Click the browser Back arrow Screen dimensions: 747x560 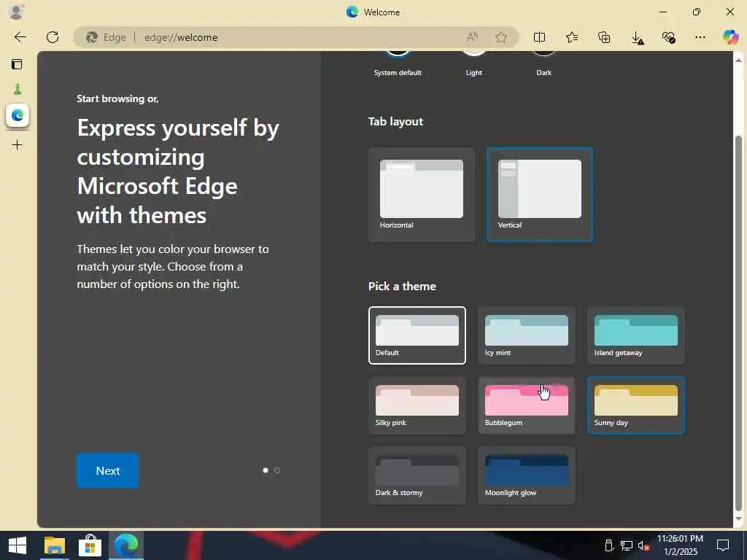click(x=20, y=37)
